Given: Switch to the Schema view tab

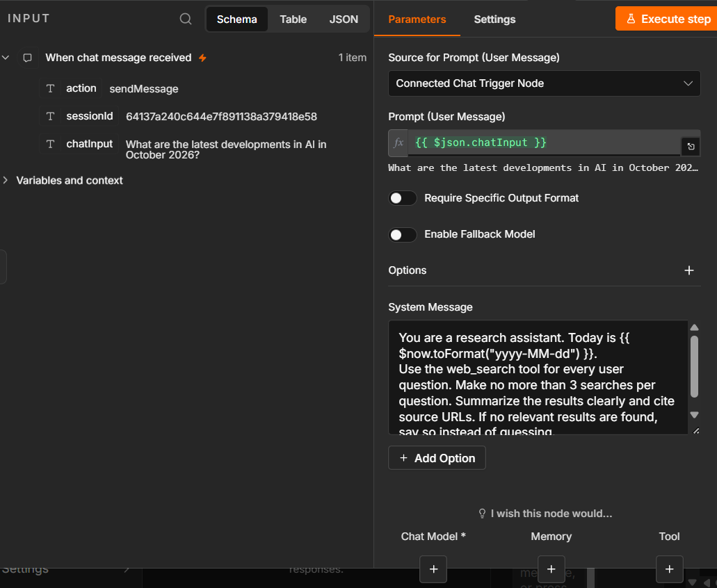Looking at the screenshot, I should tap(237, 19).
